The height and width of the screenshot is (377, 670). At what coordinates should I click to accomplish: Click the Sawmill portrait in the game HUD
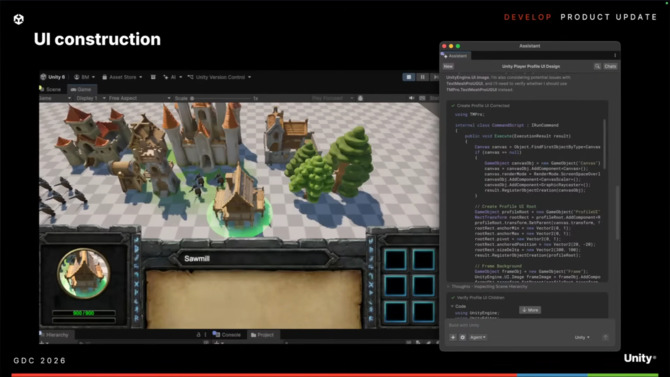pyautogui.click(x=84, y=273)
